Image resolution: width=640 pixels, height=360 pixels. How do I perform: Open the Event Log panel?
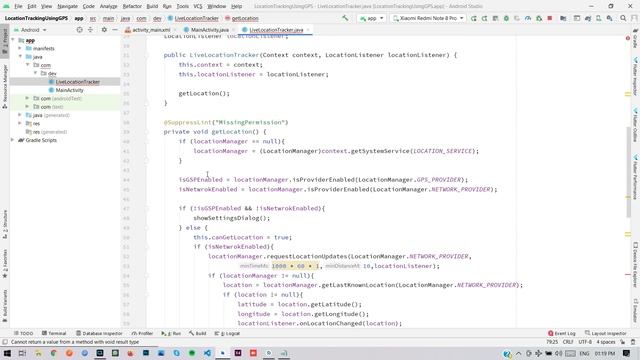click(562, 333)
